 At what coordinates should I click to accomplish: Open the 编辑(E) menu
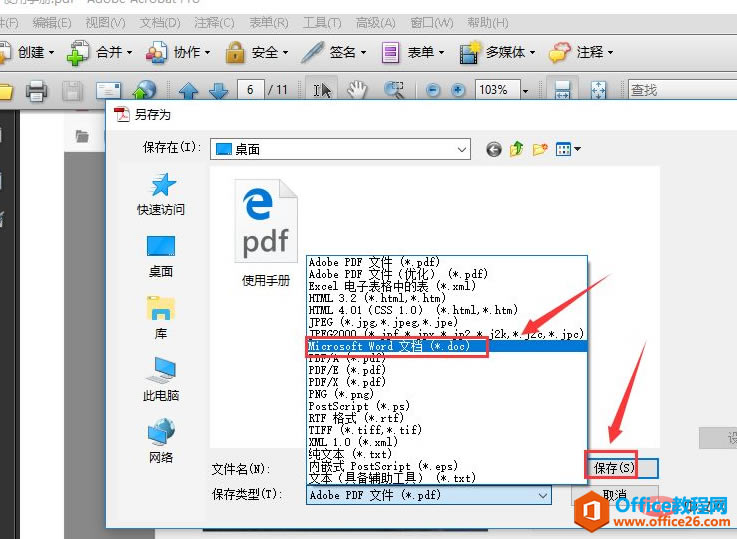[52, 23]
